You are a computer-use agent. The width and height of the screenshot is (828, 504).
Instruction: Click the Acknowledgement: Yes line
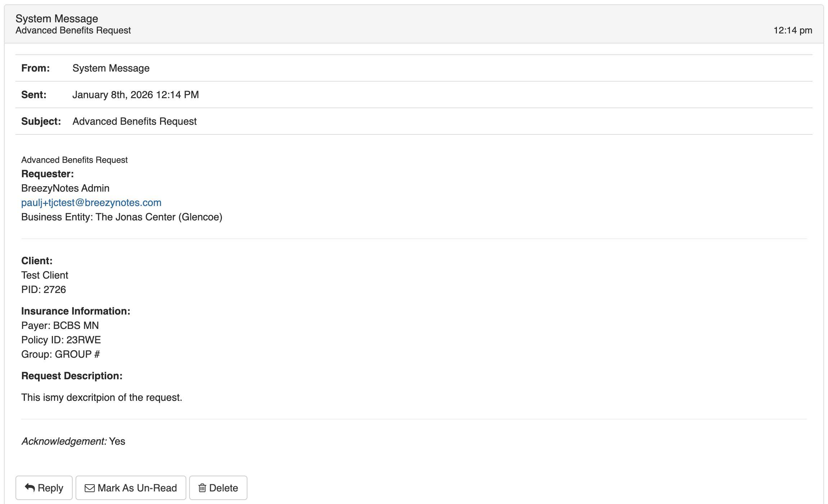73,441
